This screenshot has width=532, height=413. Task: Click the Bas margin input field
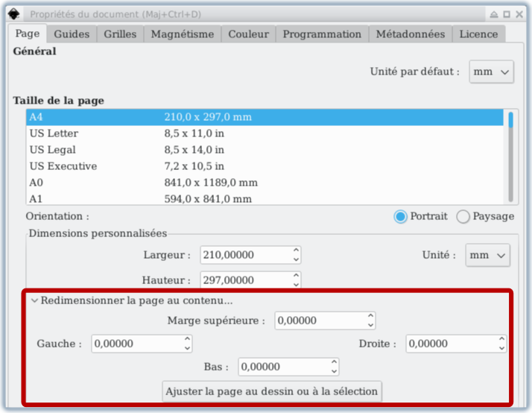(283, 367)
